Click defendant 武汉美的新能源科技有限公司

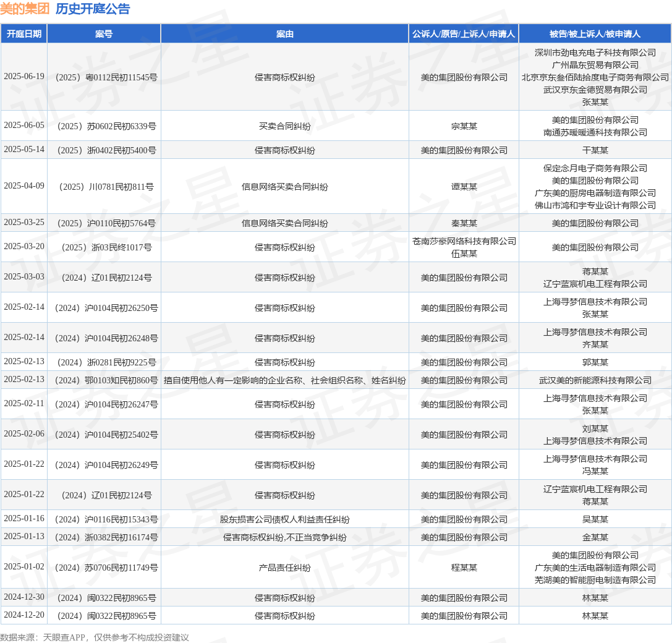point(595,381)
